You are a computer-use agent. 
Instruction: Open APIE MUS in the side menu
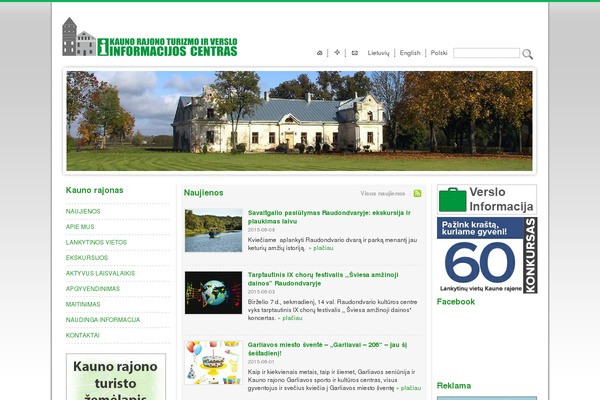point(80,227)
